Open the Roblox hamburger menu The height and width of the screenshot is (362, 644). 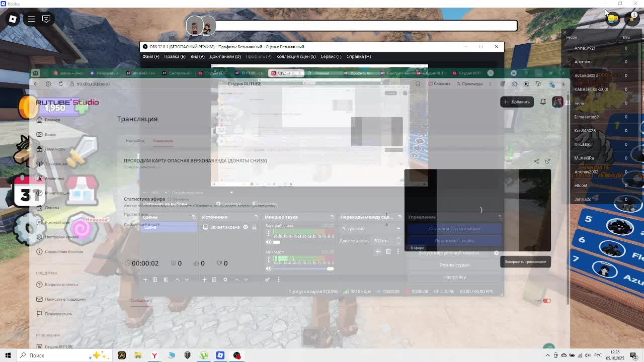click(x=31, y=19)
